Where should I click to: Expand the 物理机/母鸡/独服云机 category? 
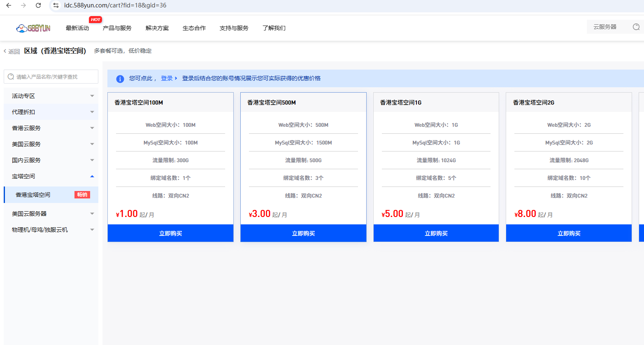tap(92, 230)
